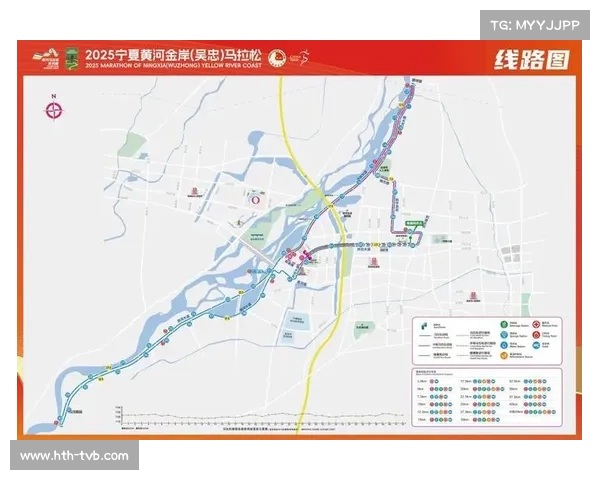
Task: Click the red cross Medical Point legend icon
Action: pos(536,324)
